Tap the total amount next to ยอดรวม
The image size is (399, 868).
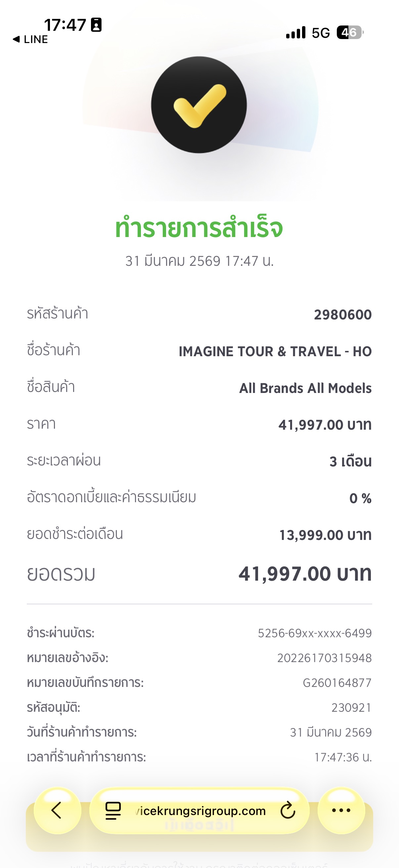tap(305, 574)
